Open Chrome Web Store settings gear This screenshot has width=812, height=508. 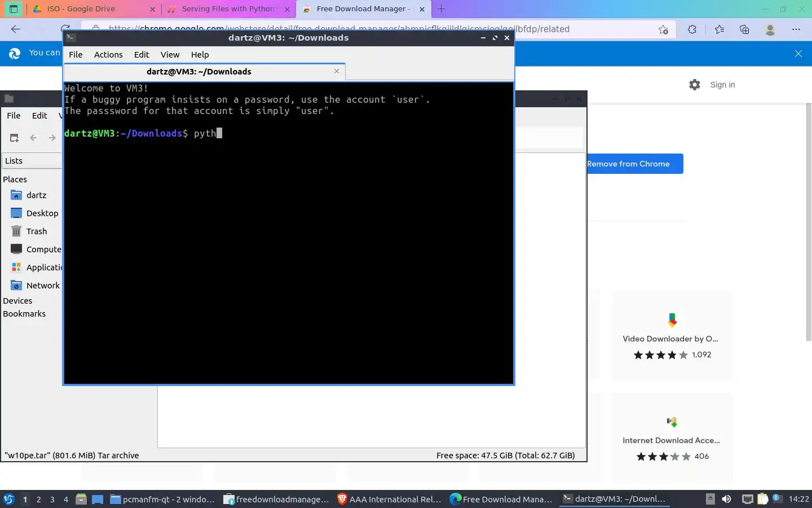point(695,85)
